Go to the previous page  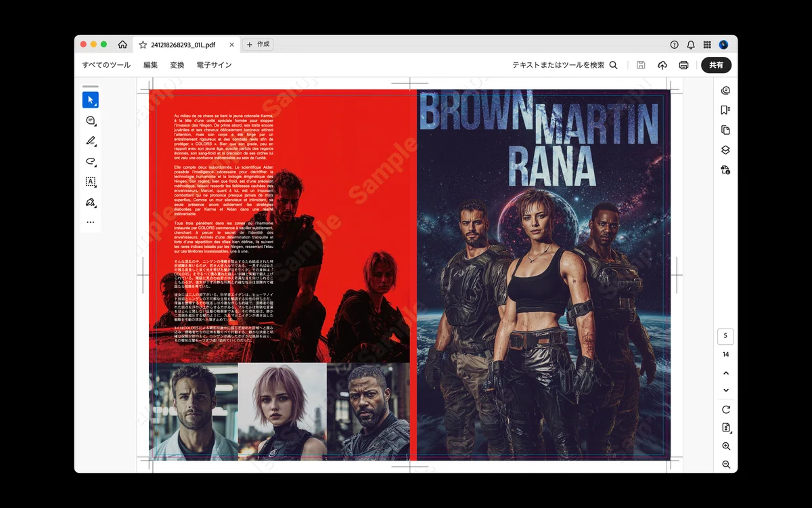click(x=726, y=373)
